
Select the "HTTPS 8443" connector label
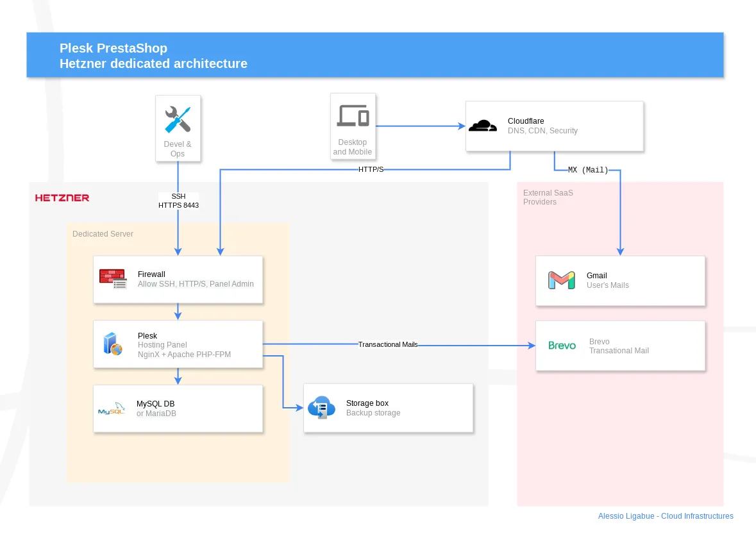coord(178,205)
